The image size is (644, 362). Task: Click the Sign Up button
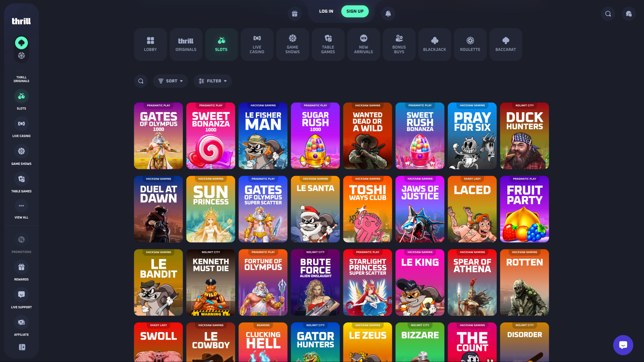355,11
